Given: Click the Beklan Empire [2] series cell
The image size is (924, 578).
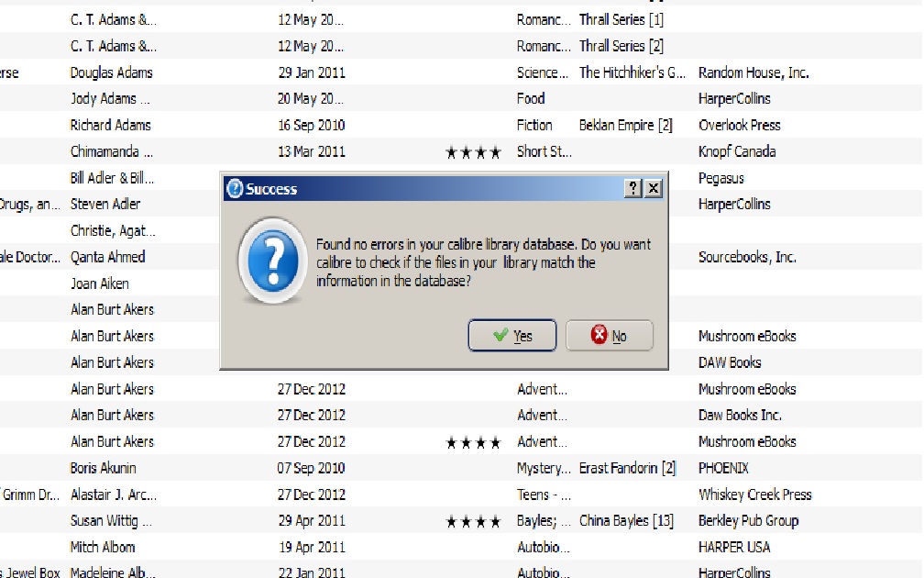Looking at the screenshot, I should point(626,125).
